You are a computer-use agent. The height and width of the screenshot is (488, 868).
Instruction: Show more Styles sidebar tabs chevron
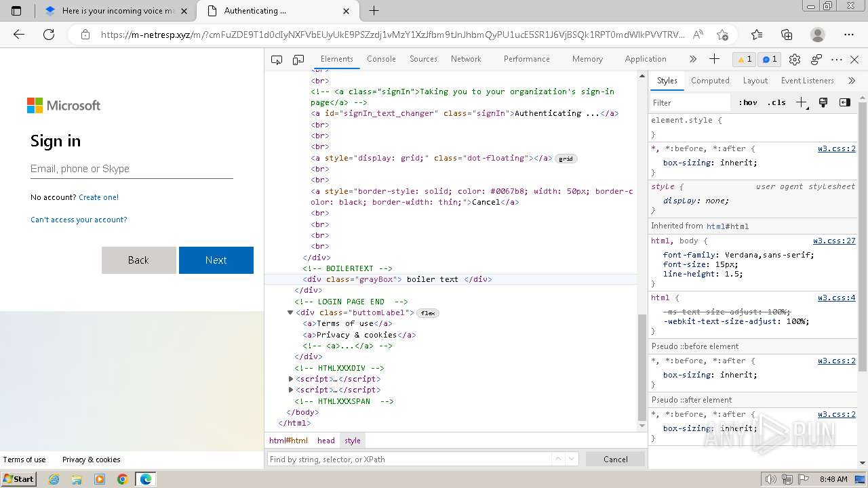(852, 81)
